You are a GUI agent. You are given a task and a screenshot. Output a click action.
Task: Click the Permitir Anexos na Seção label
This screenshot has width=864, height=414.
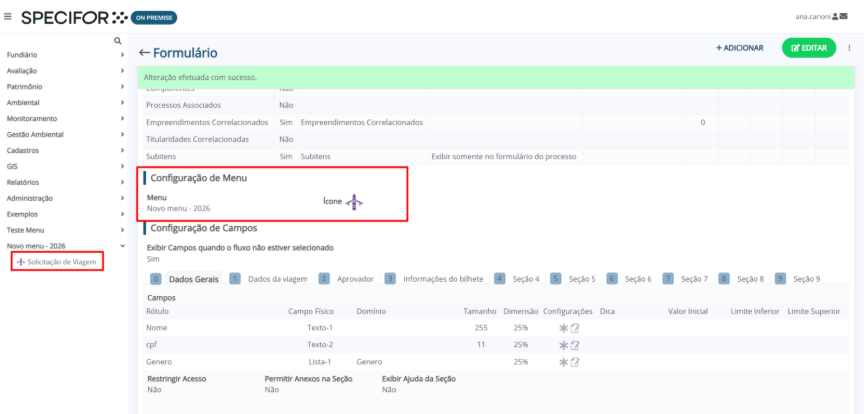[x=309, y=379]
